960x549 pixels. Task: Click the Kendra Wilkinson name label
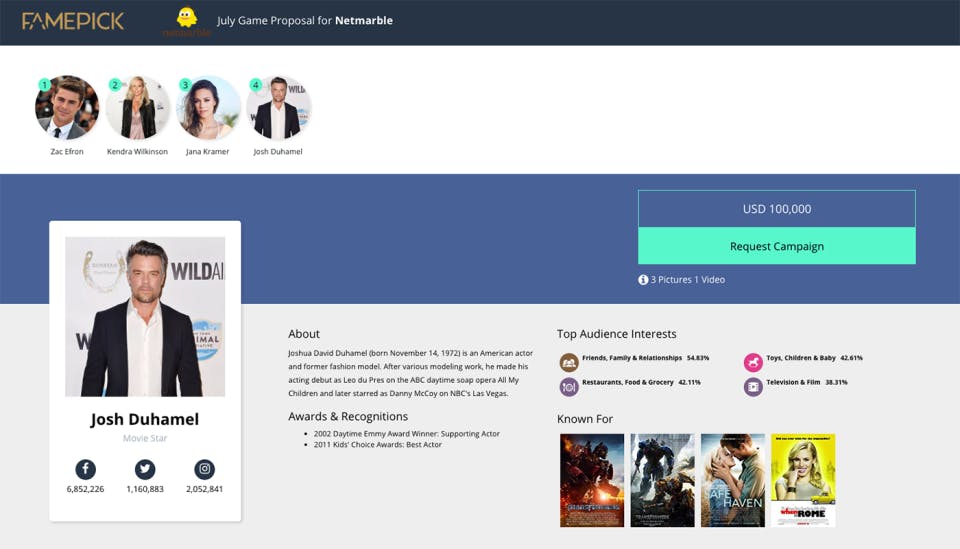[137, 152]
